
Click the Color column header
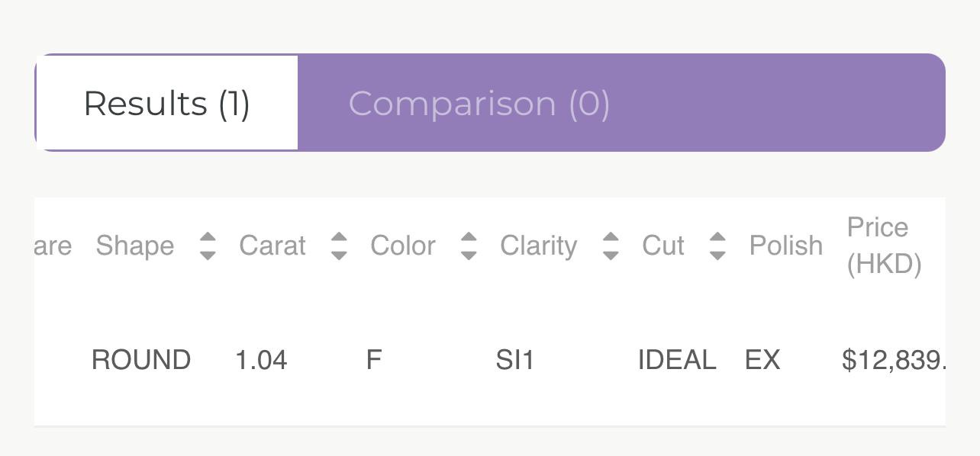pyautogui.click(x=403, y=246)
